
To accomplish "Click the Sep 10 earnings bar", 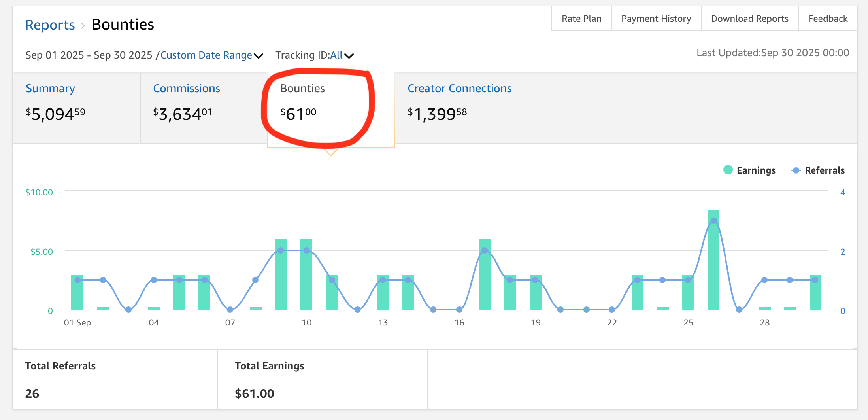I will (x=306, y=277).
